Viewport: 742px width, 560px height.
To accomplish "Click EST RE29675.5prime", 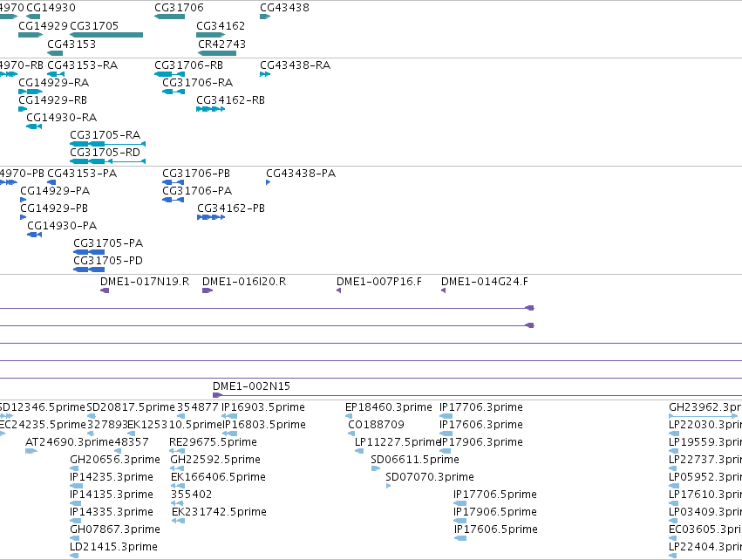I will (x=213, y=442).
